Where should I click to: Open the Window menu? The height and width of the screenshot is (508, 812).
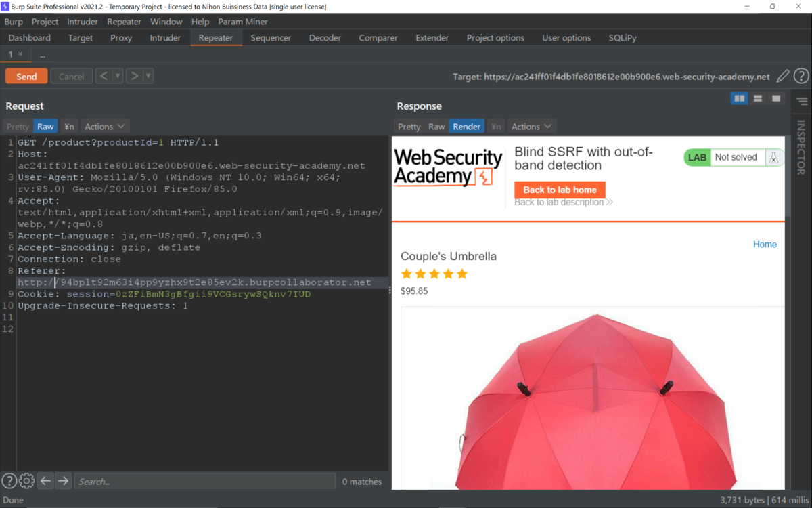coord(166,22)
